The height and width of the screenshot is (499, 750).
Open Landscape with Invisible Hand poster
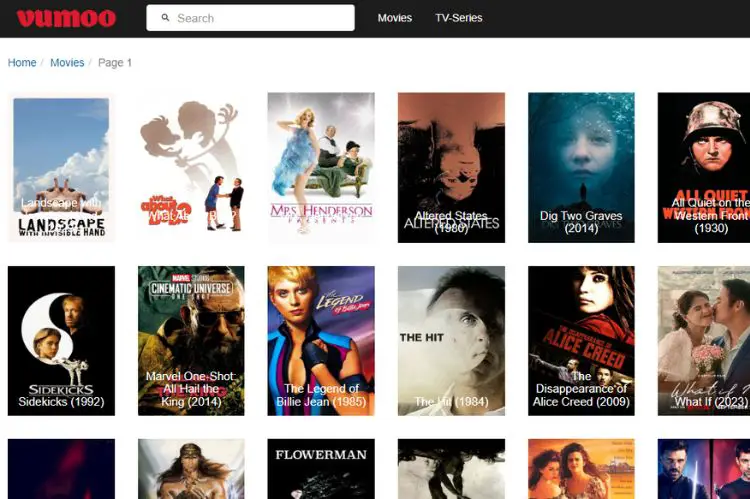[x=61, y=167]
